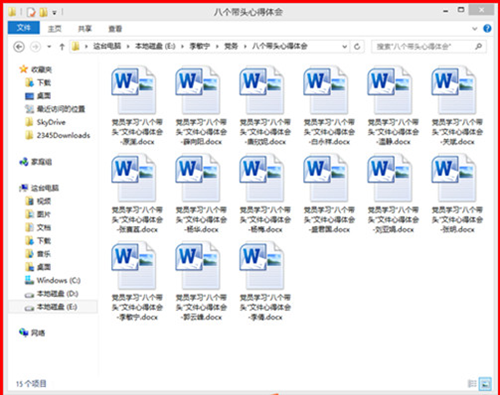Click the Forward navigation arrow
This screenshot has width=500, height=395.
35,47
